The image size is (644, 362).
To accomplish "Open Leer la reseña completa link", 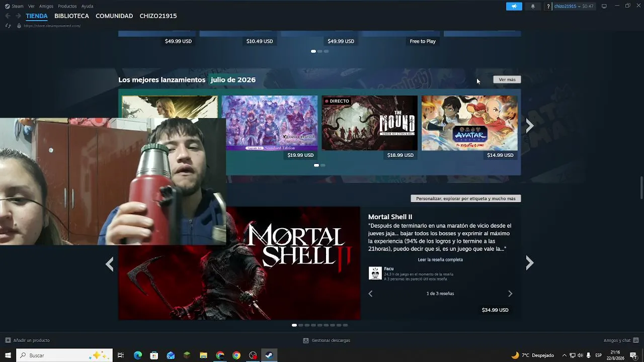I will coord(440,260).
